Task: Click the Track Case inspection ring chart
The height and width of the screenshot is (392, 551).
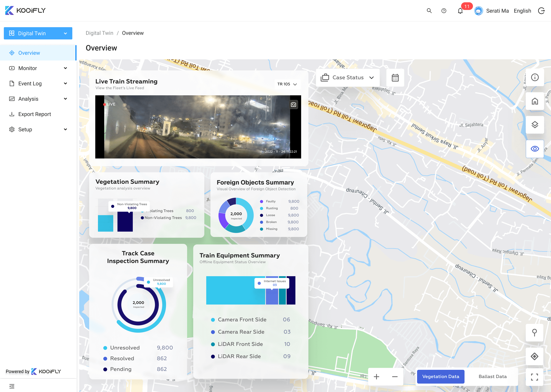Action: click(x=139, y=305)
